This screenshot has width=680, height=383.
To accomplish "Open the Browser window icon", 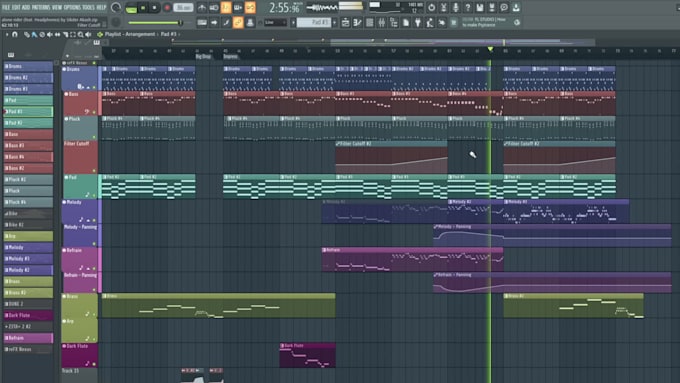I will pos(394,23).
